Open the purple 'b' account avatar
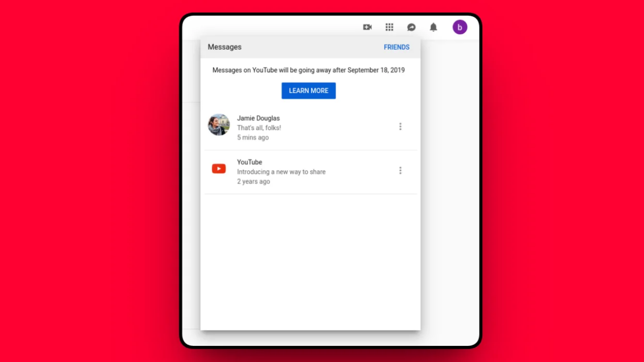Screen dimensions: 644x362 pyautogui.click(x=460, y=27)
